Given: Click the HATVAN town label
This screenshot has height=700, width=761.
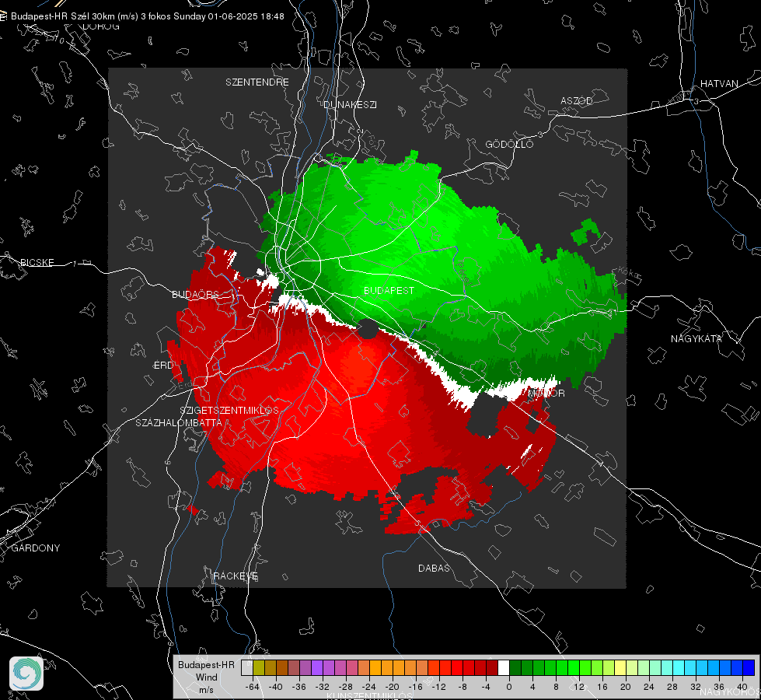Looking at the screenshot, I should tap(719, 84).
